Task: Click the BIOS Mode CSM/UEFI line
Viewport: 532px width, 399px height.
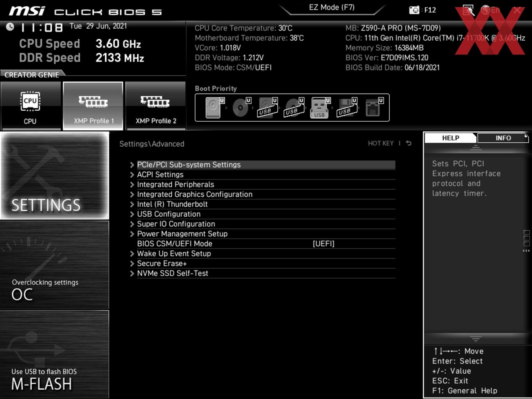Action: pyautogui.click(x=233, y=68)
